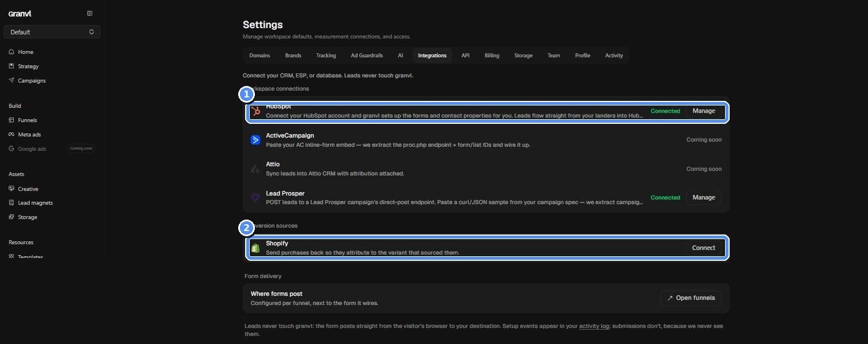Click Lead Prosper's Connected status text

[665, 197]
